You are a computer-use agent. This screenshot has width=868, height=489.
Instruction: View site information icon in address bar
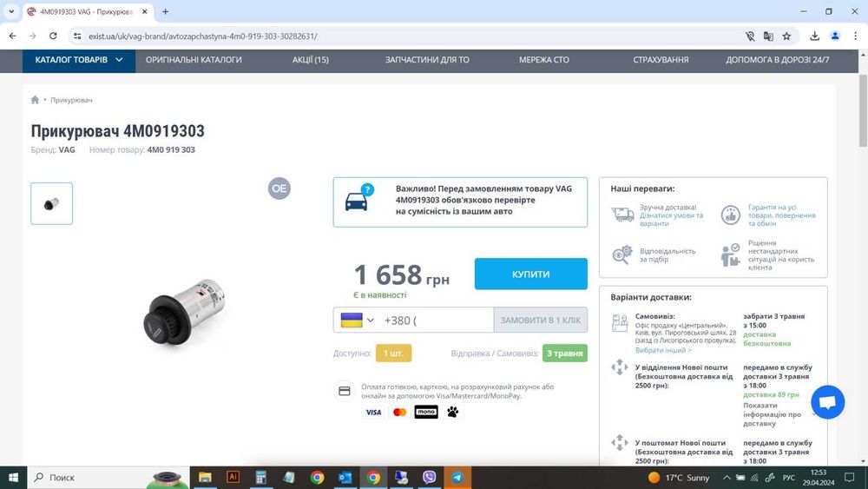[77, 36]
